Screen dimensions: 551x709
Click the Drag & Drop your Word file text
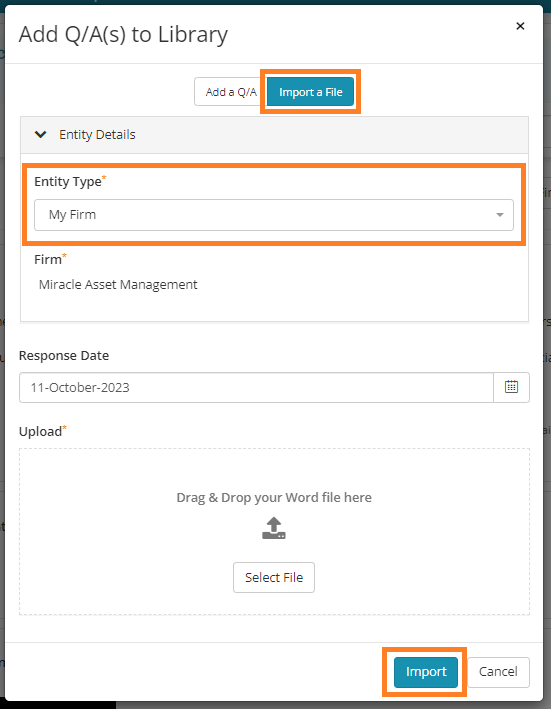pos(274,497)
